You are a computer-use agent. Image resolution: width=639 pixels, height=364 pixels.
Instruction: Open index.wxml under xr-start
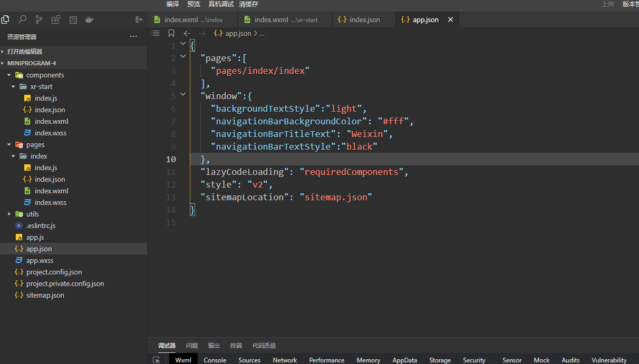click(74, 121)
